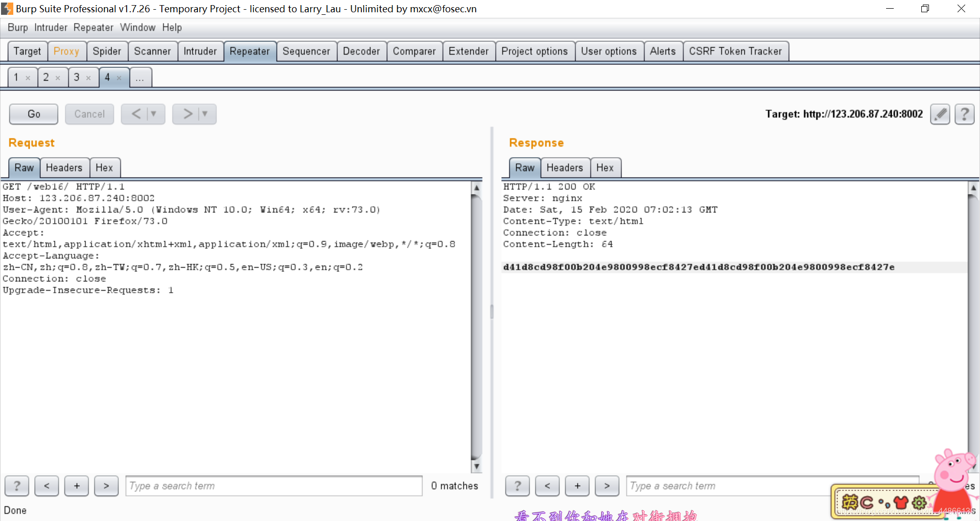
Task: Show Response Headers view
Action: (565, 168)
